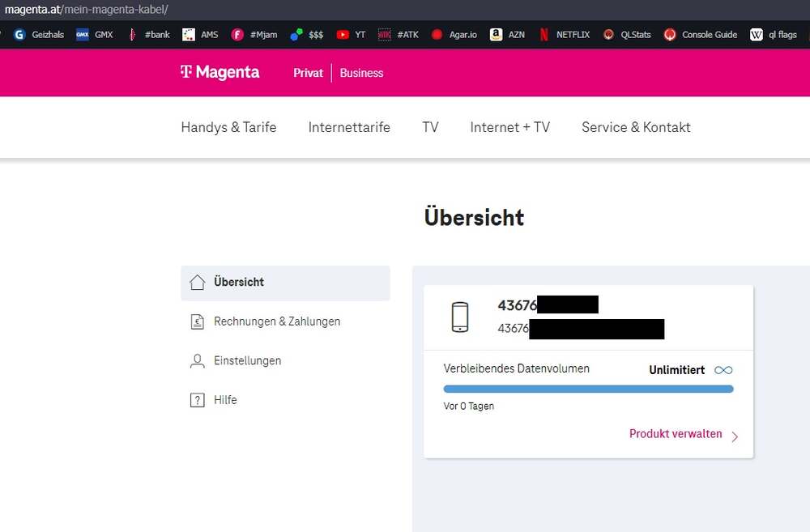Image resolution: width=810 pixels, height=532 pixels.
Task: Switch to the Business section
Action: pos(361,73)
